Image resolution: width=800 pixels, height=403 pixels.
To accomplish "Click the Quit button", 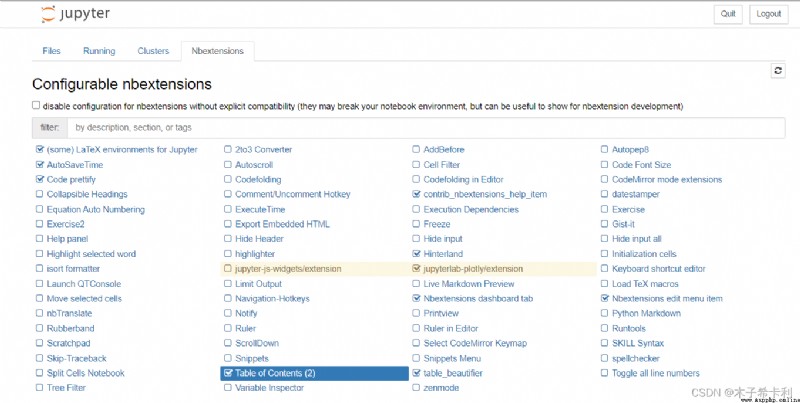I will click(x=728, y=14).
